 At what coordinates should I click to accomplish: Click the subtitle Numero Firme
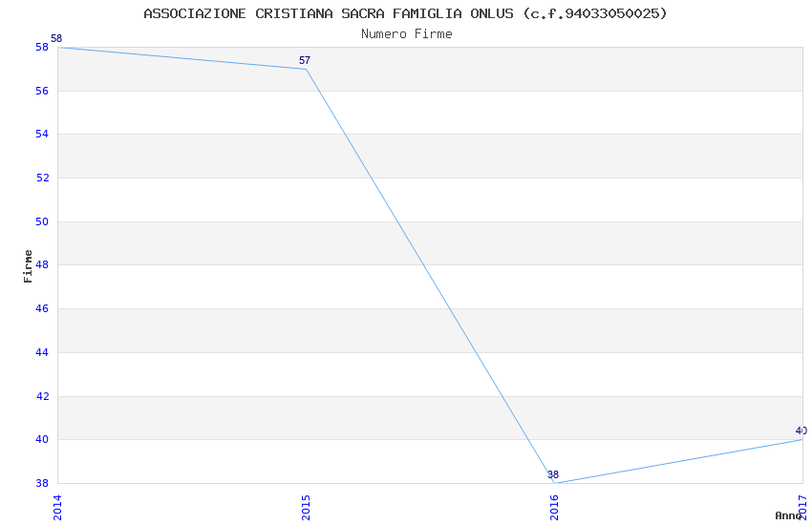pos(407,34)
